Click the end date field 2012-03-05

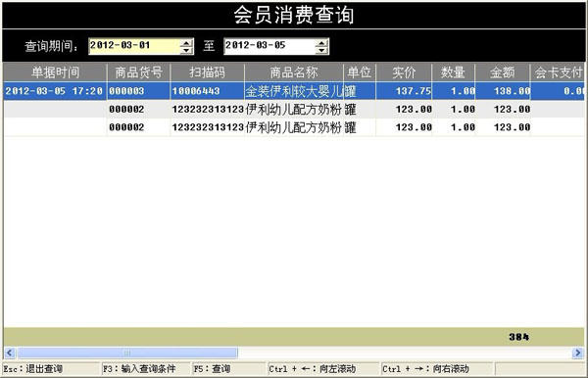point(270,46)
